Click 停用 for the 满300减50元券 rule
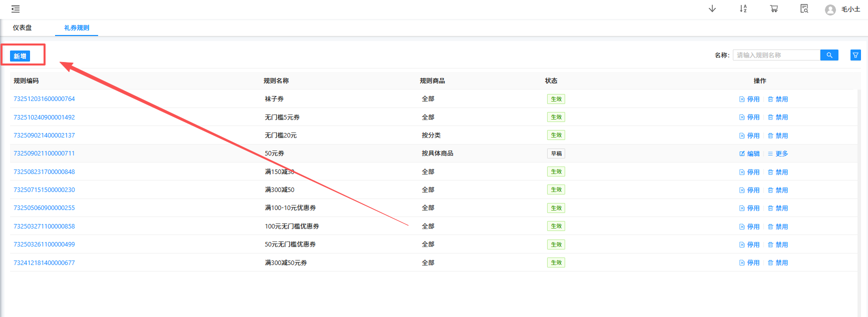 (749, 263)
